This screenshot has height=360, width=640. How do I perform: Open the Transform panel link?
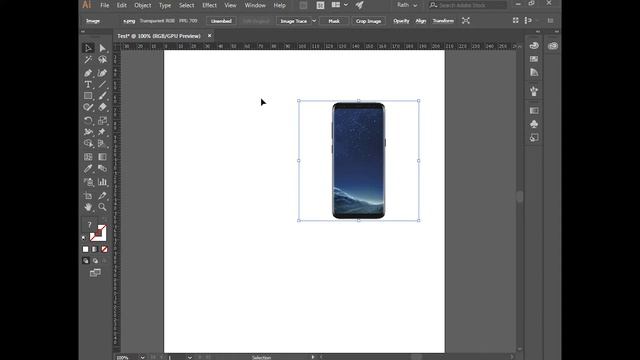point(443,21)
